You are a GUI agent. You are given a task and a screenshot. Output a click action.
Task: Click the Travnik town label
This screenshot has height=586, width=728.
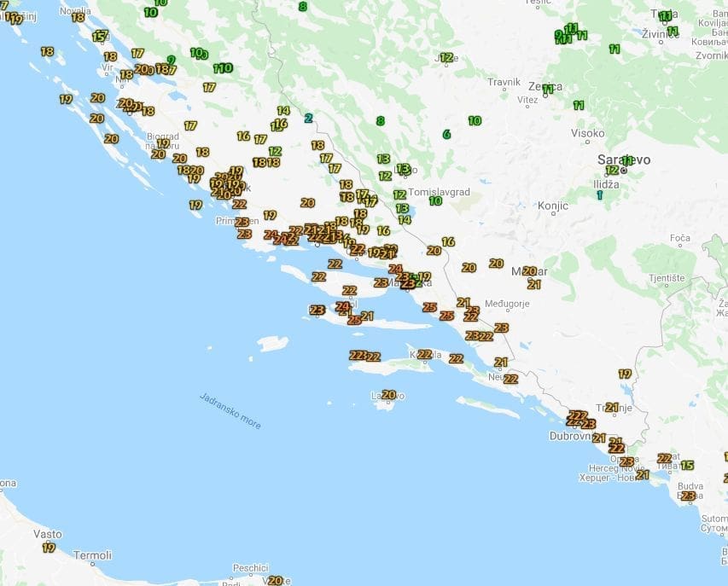[x=504, y=83]
